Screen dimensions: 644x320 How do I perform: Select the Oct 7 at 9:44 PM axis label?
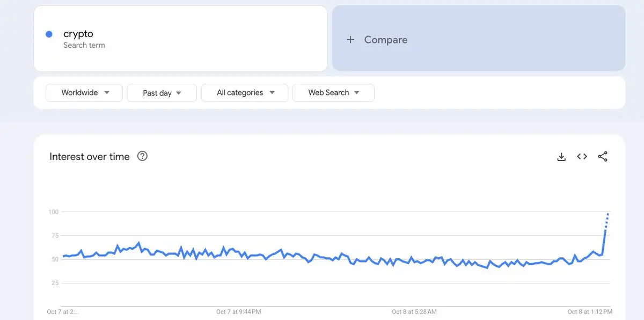tap(239, 311)
